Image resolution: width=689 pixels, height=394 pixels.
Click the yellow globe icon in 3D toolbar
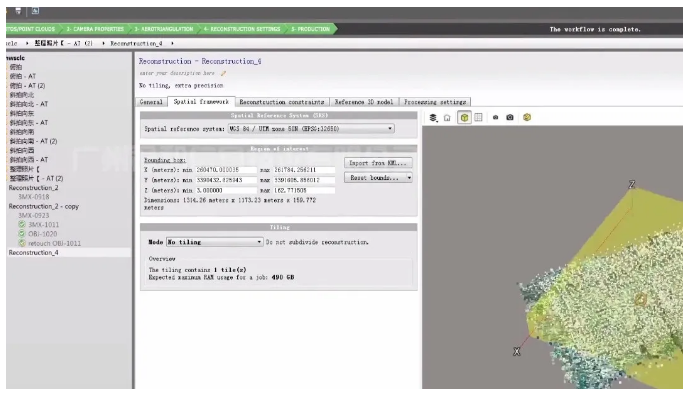[527, 117]
